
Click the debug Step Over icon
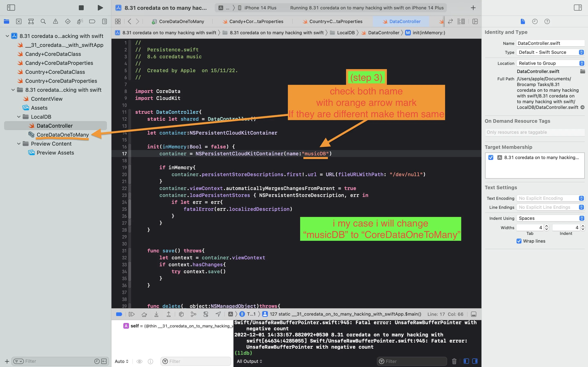144,314
